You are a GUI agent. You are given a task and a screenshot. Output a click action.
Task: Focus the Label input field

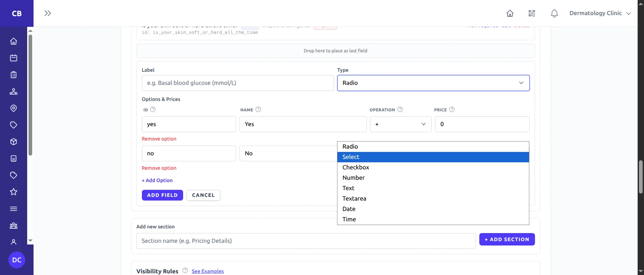pos(238,83)
